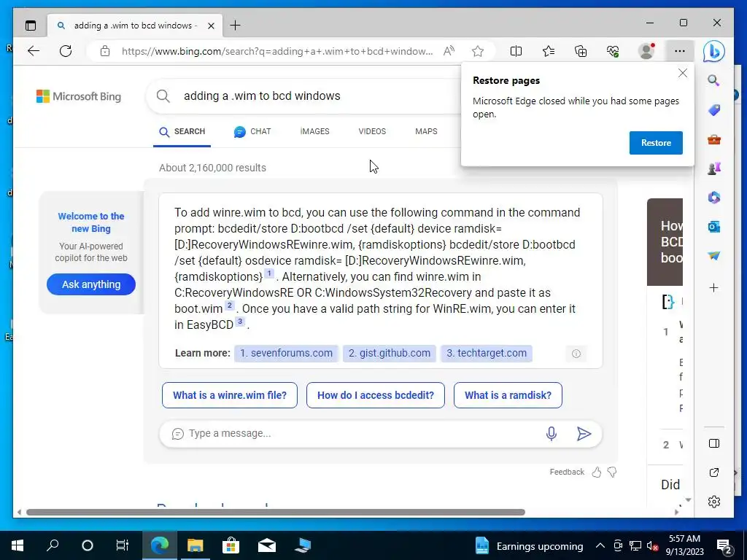Open the notification center icon
The width and height of the screenshot is (747, 560).
(x=724, y=546)
